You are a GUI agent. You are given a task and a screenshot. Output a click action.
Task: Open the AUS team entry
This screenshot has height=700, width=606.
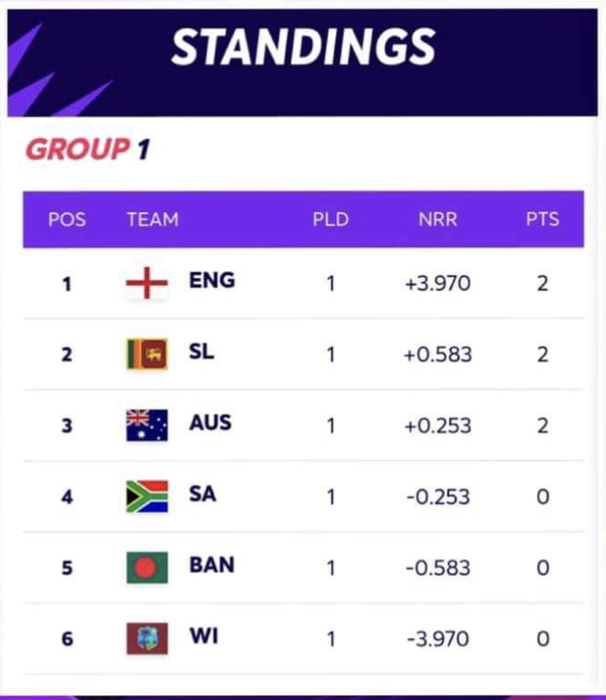click(x=211, y=423)
